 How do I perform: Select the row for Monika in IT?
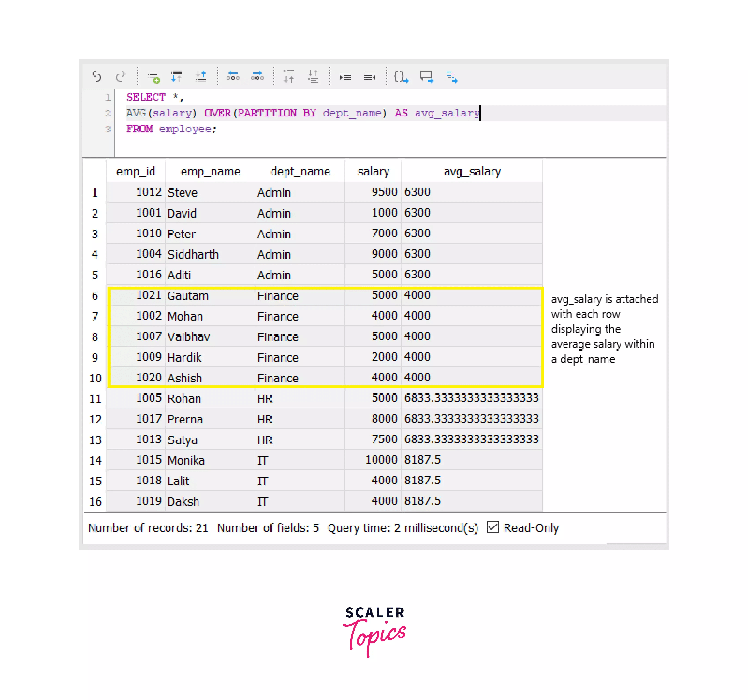click(264, 460)
